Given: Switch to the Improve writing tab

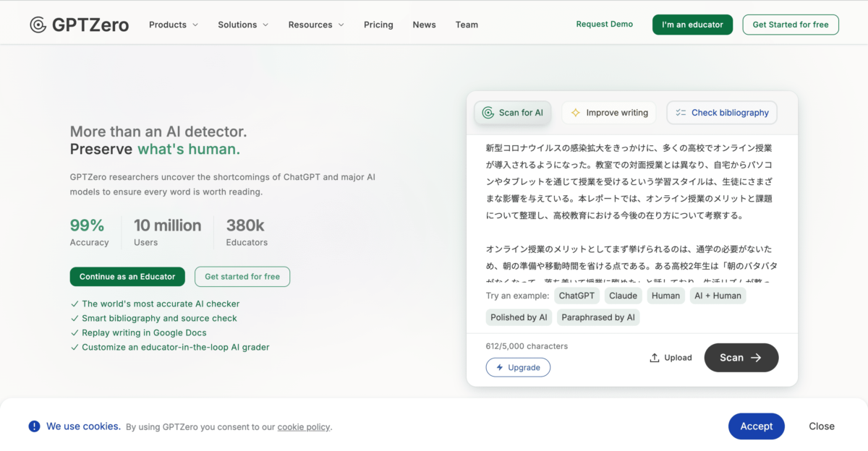Looking at the screenshot, I should [x=609, y=113].
